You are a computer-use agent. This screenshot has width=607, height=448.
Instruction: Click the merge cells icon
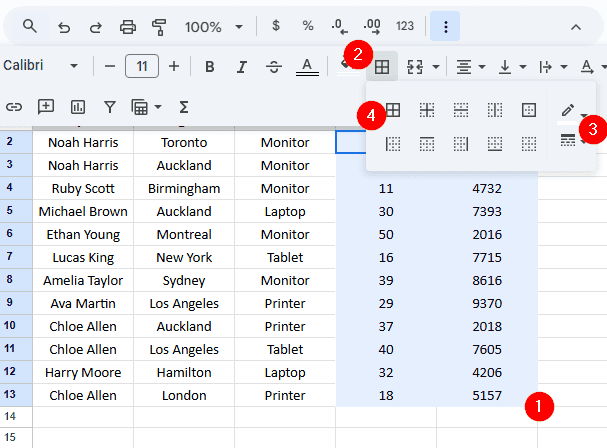point(415,67)
